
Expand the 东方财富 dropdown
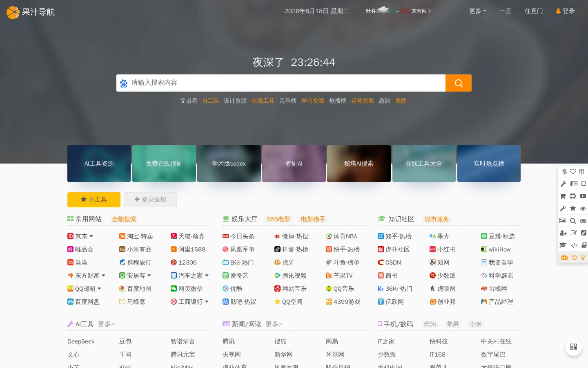point(103,276)
